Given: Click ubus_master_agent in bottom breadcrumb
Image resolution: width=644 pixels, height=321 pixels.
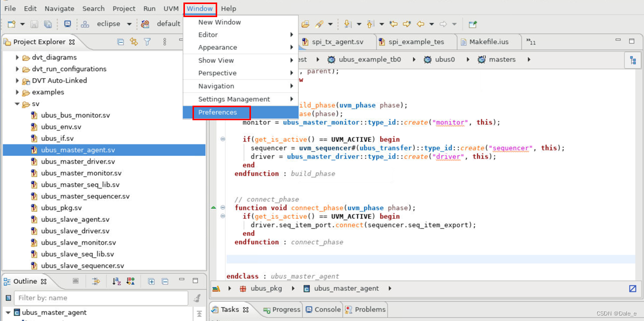Looking at the screenshot, I should [346, 288].
